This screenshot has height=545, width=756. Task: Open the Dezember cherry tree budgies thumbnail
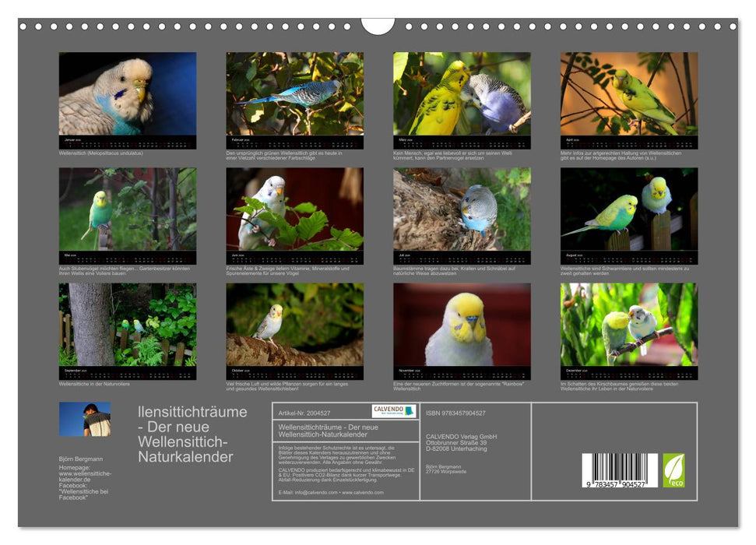[x=628, y=325]
